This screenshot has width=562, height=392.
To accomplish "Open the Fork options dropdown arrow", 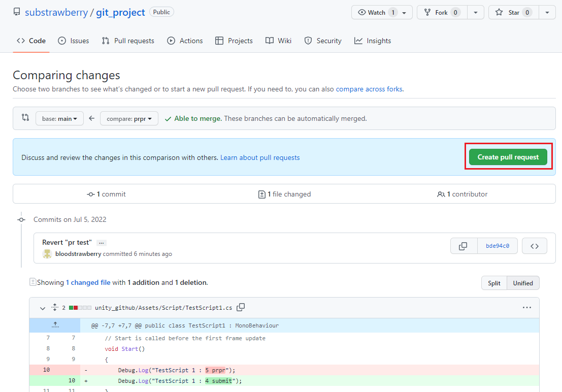I will [476, 13].
